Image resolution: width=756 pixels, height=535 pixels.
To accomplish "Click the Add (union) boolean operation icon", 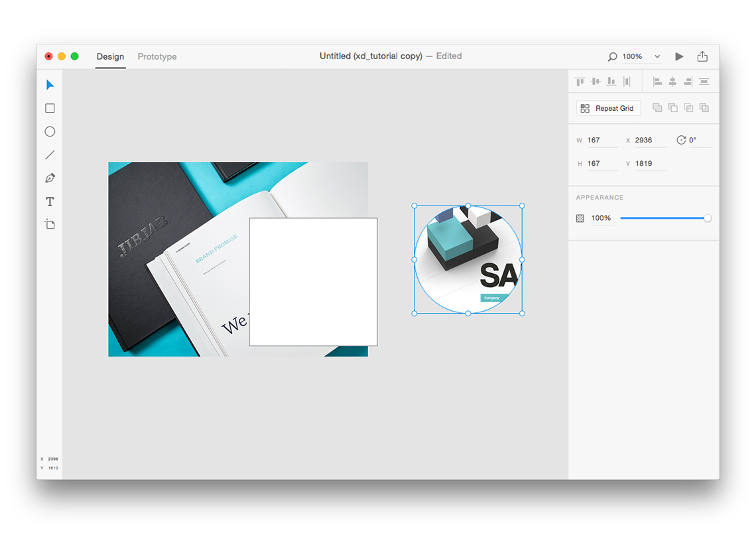I will click(x=657, y=107).
